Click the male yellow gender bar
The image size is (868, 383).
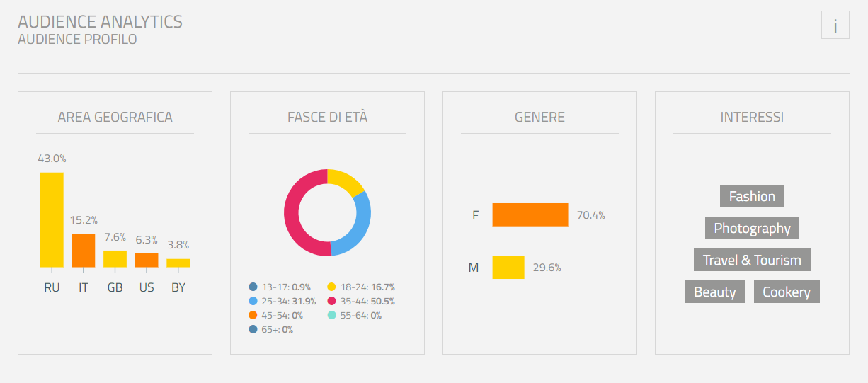(x=508, y=268)
